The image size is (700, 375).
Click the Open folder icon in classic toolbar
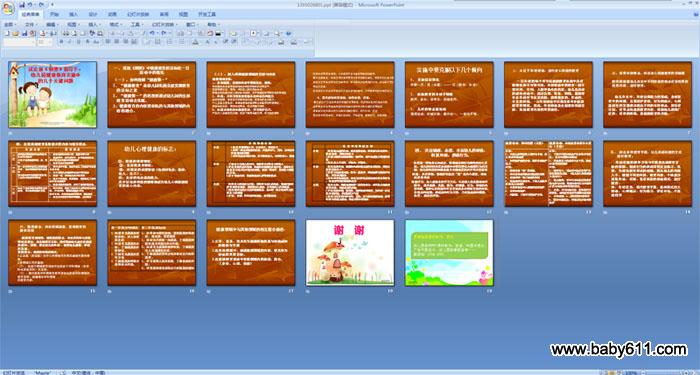[x=15, y=33]
